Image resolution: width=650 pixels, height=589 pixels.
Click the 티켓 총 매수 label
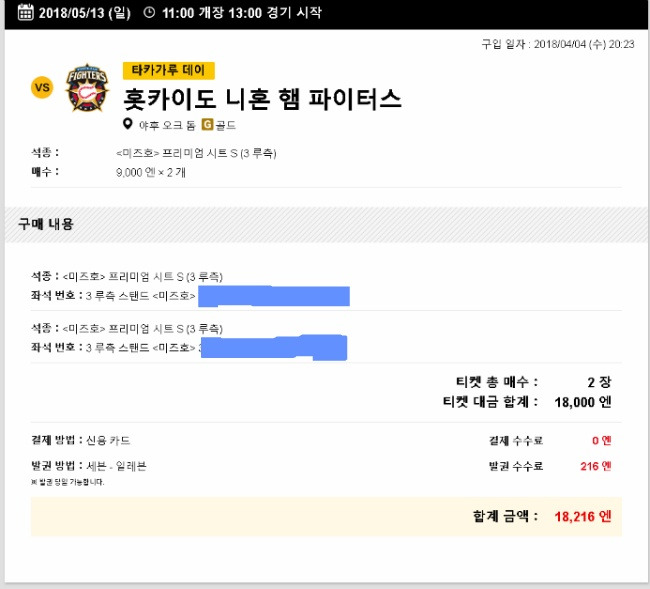point(497,382)
